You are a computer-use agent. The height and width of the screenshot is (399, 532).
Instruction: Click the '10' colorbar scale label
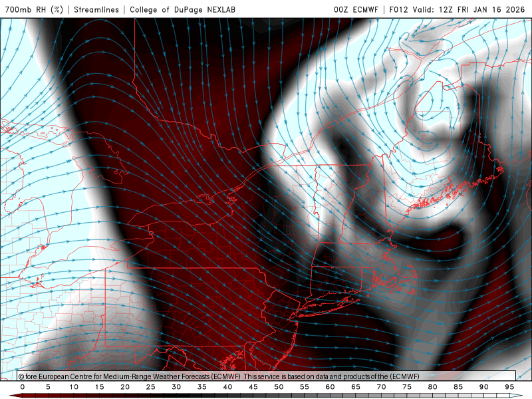74,387
